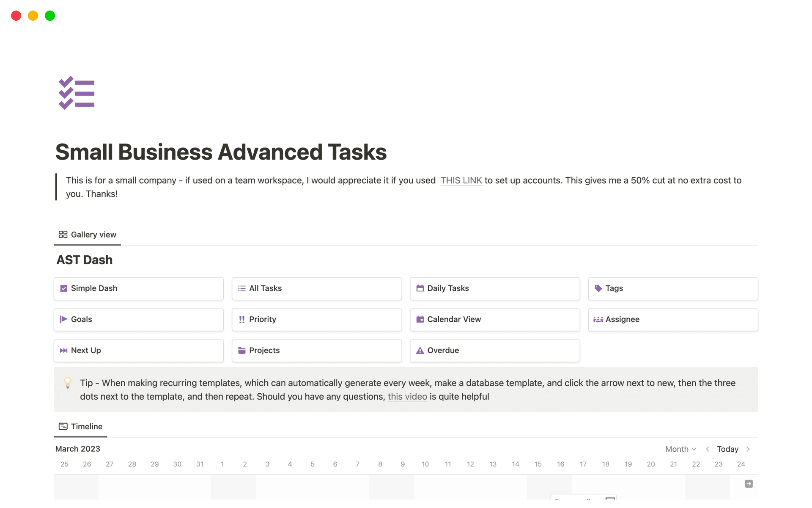The height and width of the screenshot is (508, 812).
Task: Open the Overdue card
Action: [x=495, y=351]
